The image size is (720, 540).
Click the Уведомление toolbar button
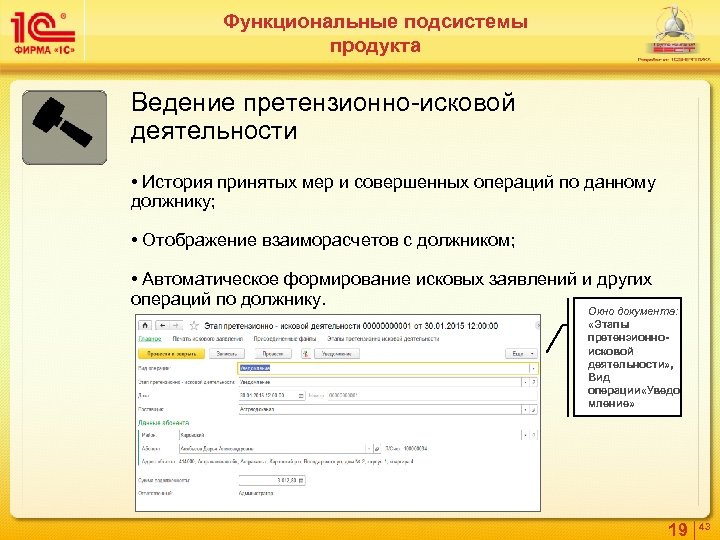point(337,354)
